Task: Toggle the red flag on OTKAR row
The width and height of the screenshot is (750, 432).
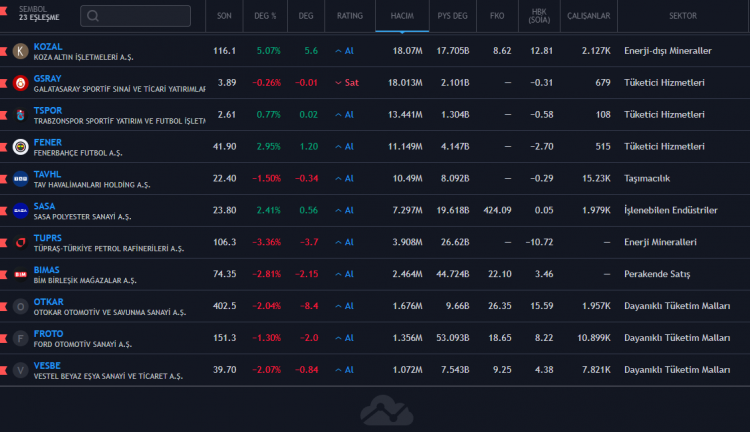Action: pyautogui.click(x=3, y=306)
